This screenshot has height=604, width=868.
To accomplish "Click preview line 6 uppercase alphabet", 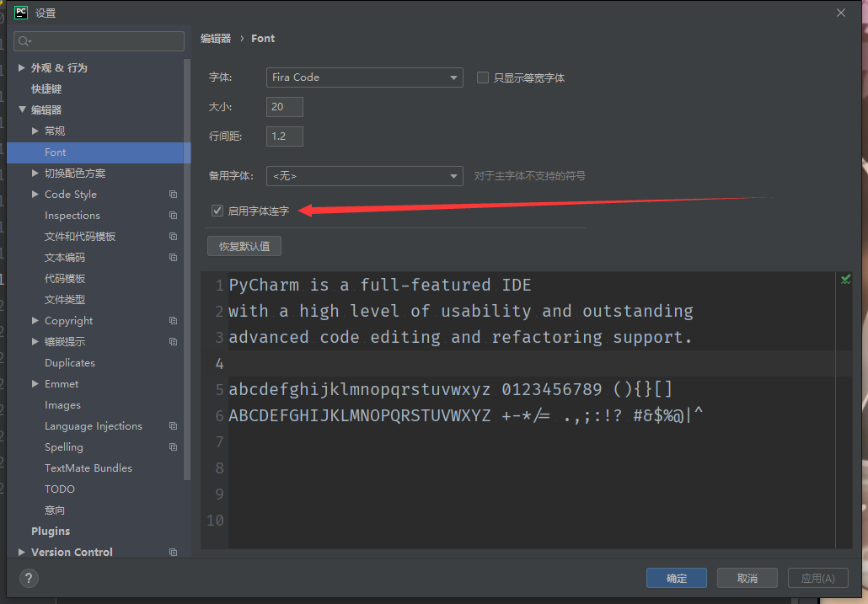I will [360, 415].
